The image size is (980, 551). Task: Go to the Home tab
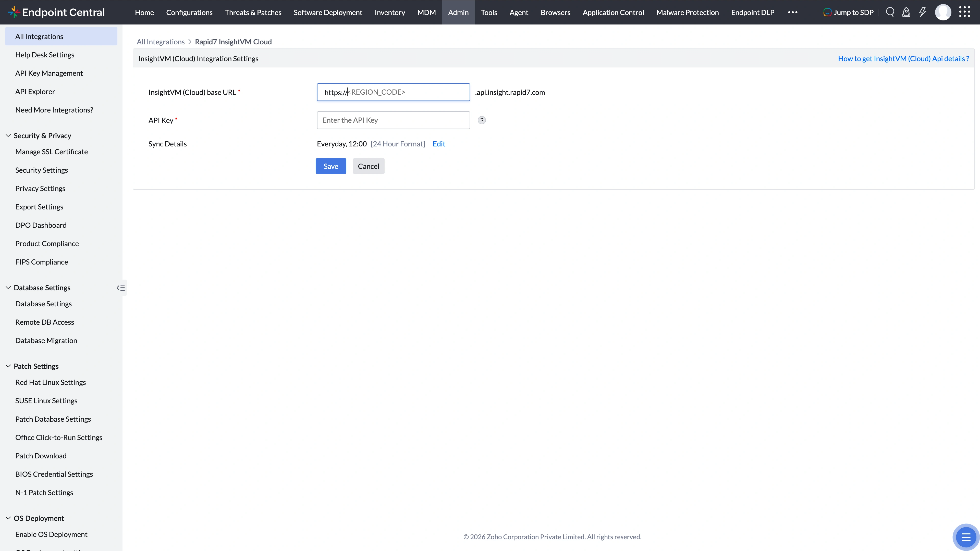(x=144, y=12)
